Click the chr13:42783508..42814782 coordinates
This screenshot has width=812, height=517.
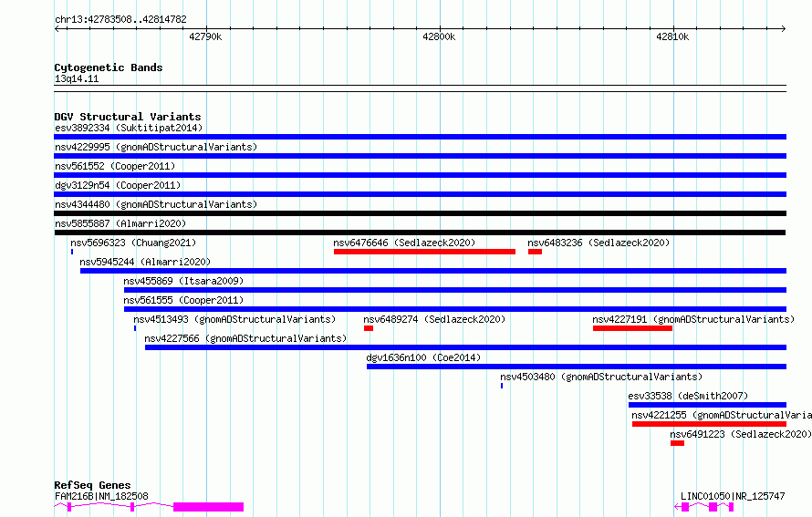click(120, 19)
